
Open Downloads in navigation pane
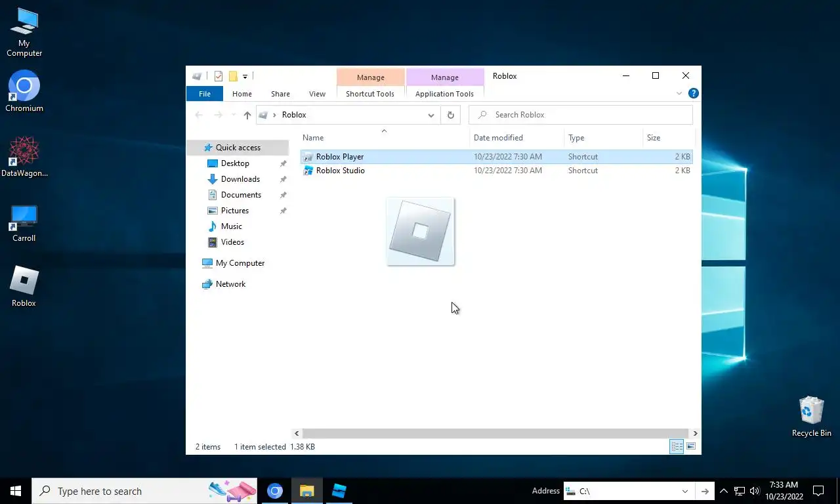pos(240,179)
